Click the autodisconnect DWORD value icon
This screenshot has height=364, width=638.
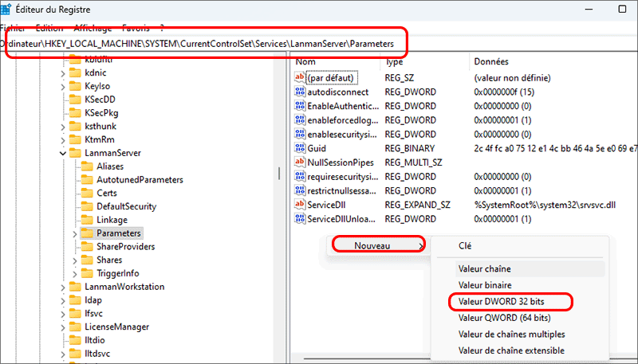pyautogui.click(x=301, y=92)
